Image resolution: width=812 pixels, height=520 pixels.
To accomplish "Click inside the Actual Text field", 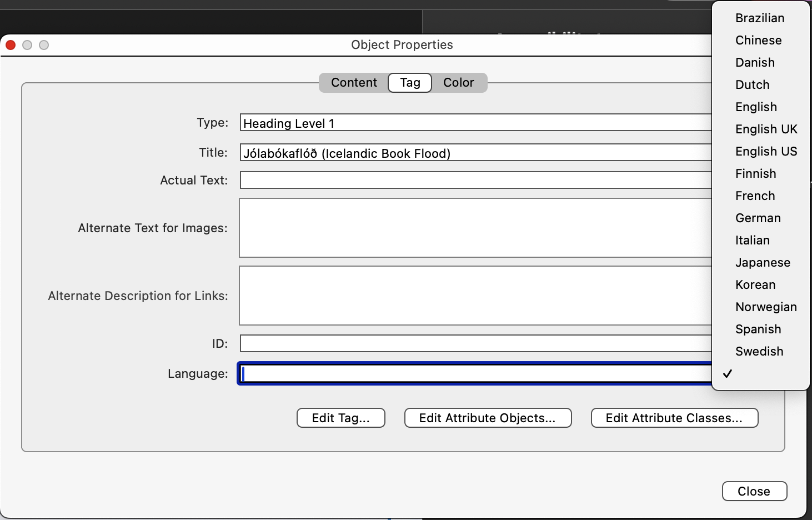I will pyautogui.click(x=444, y=179).
